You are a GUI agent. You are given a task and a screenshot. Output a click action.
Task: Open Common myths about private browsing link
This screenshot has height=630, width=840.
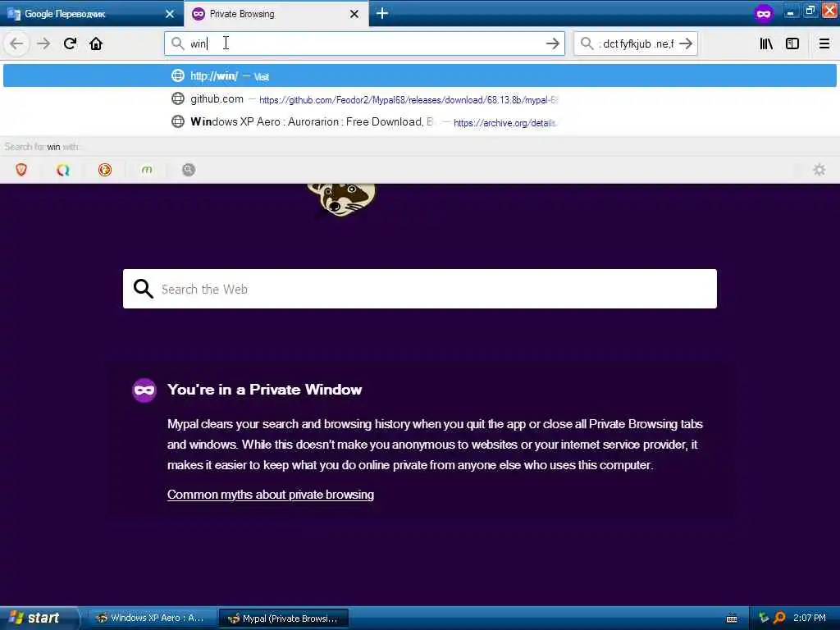[x=271, y=495]
